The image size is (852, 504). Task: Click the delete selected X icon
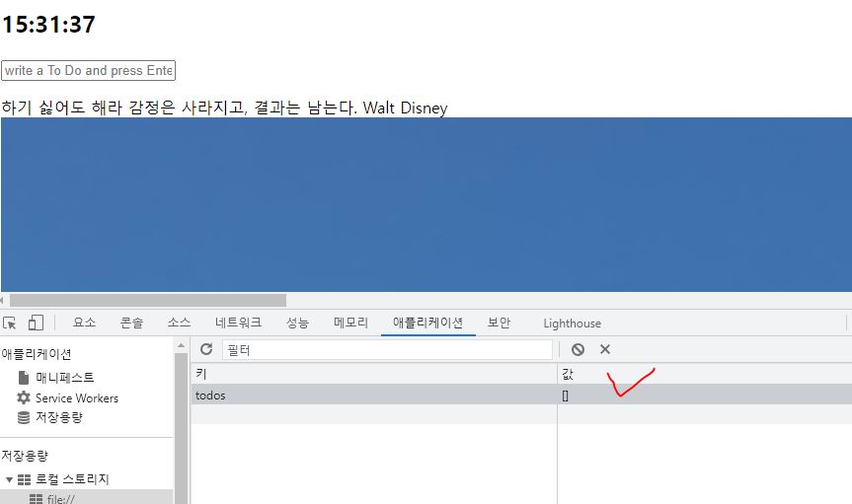coord(605,349)
